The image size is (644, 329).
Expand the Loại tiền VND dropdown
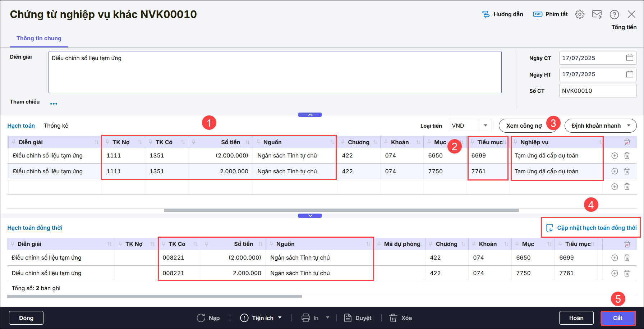485,125
